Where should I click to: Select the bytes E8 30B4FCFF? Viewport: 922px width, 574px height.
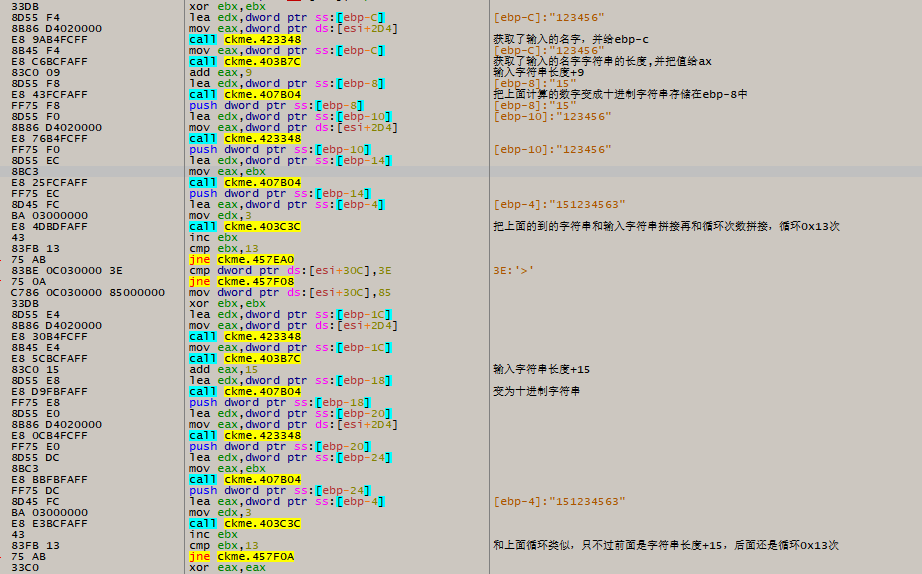click(49, 336)
